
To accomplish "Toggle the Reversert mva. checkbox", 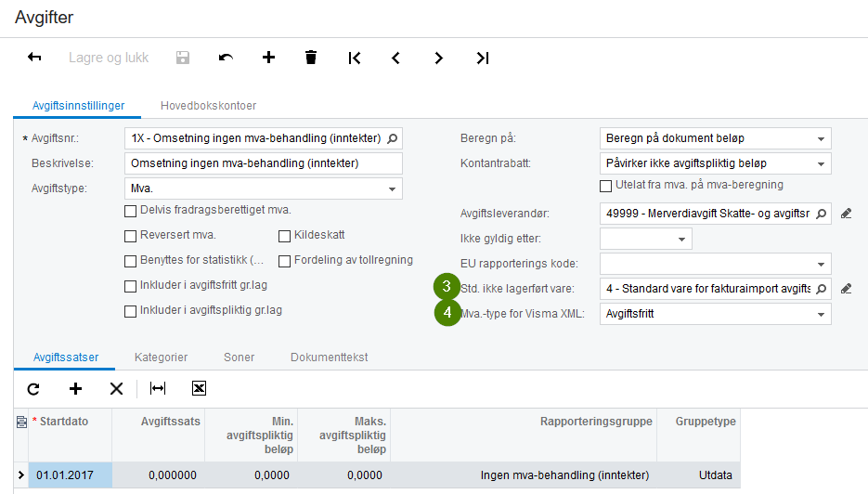I will coord(131,236).
